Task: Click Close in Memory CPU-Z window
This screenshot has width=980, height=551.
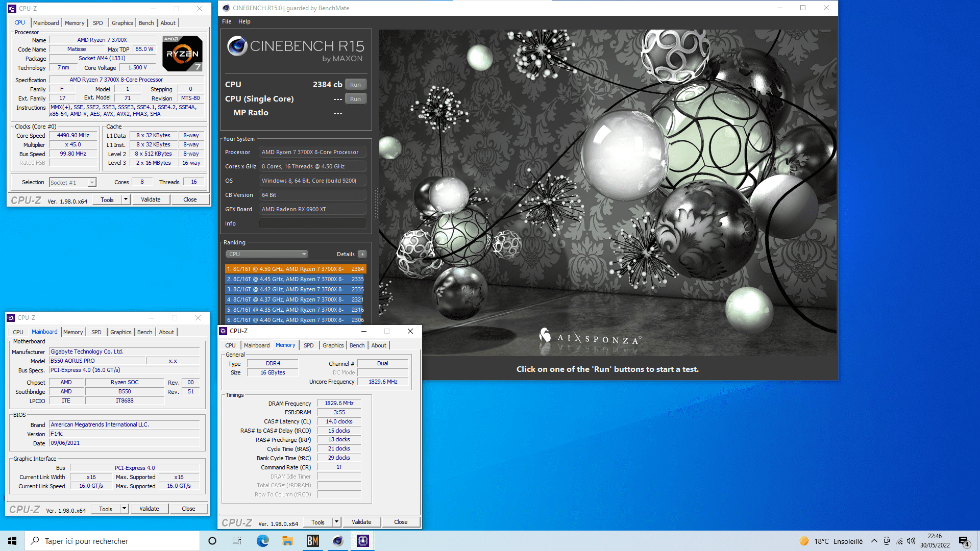Action: tap(401, 522)
